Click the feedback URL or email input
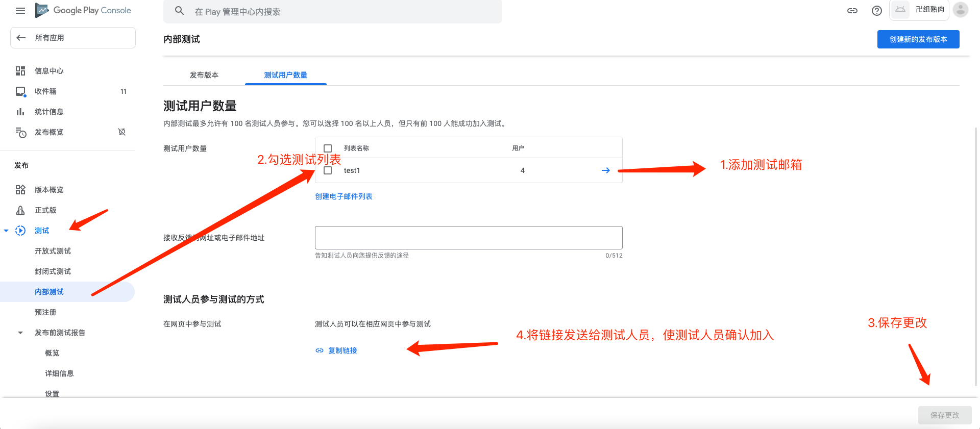This screenshot has height=429, width=980. coord(469,238)
